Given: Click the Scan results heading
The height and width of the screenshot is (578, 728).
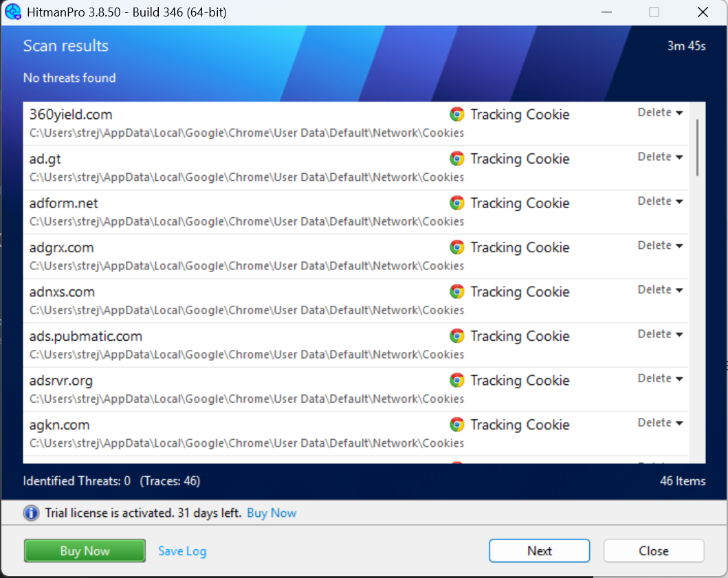Looking at the screenshot, I should [x=66, y=46].
